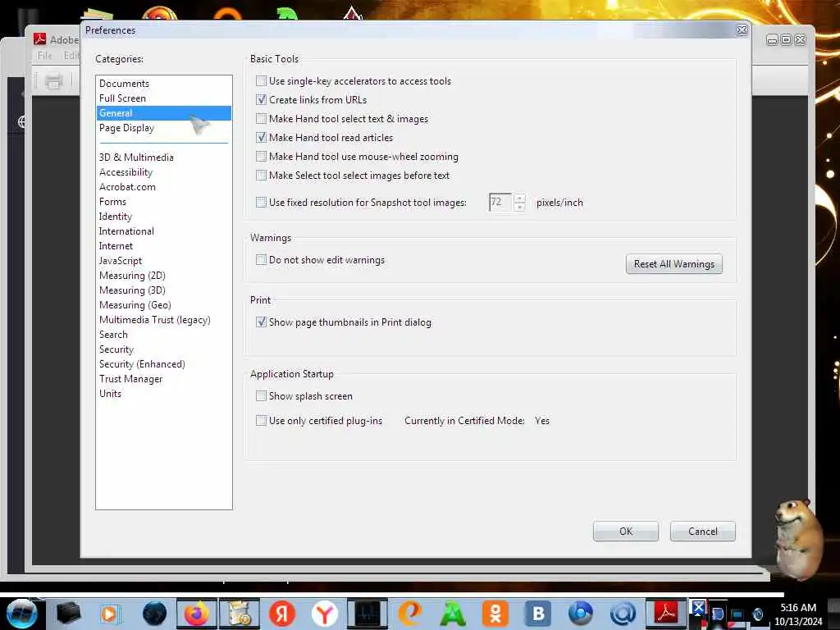Open Yandex Browser Y taskbar icon

point(325,614)
